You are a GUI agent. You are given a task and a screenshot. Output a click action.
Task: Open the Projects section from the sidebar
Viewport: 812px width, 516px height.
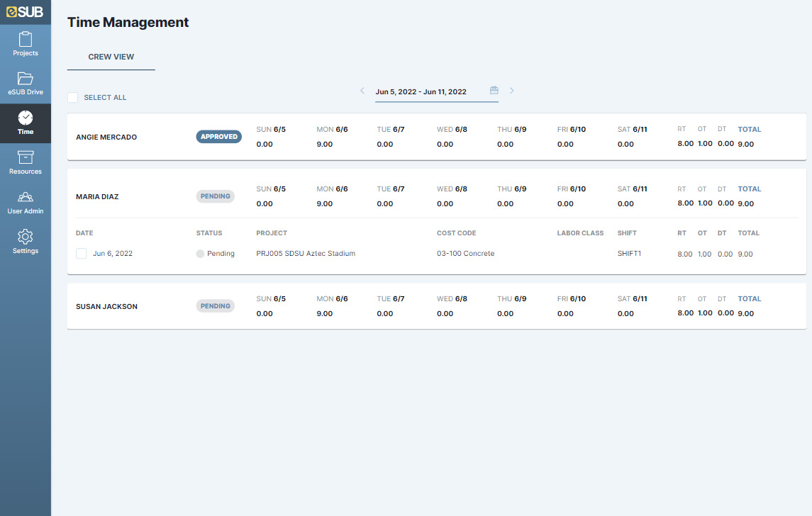coord(25,44)
